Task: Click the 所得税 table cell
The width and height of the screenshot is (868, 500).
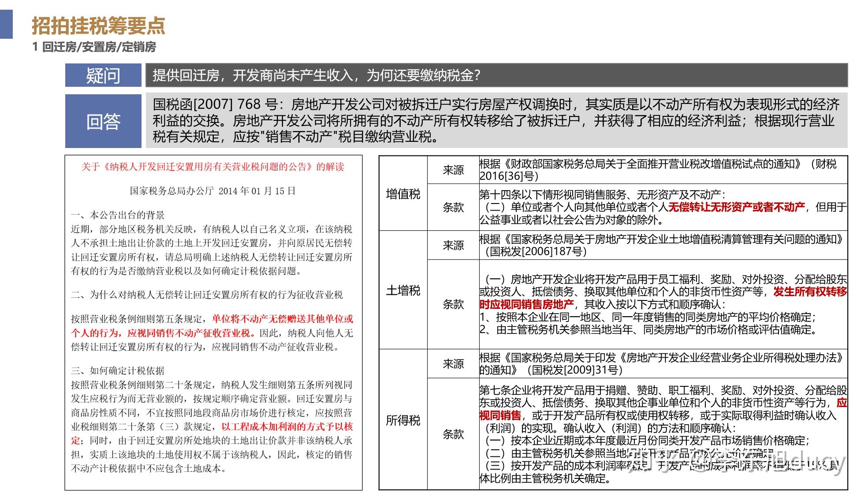Action: coord(403,420)
